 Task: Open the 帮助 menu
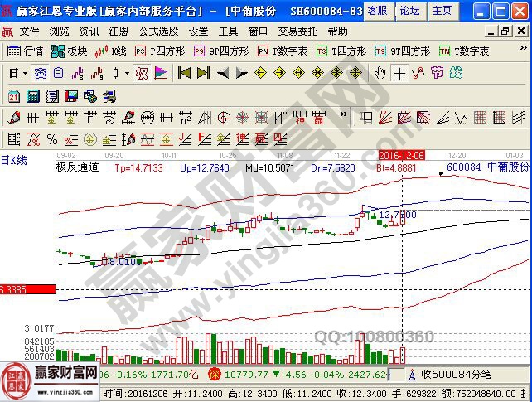pos(337,31)
